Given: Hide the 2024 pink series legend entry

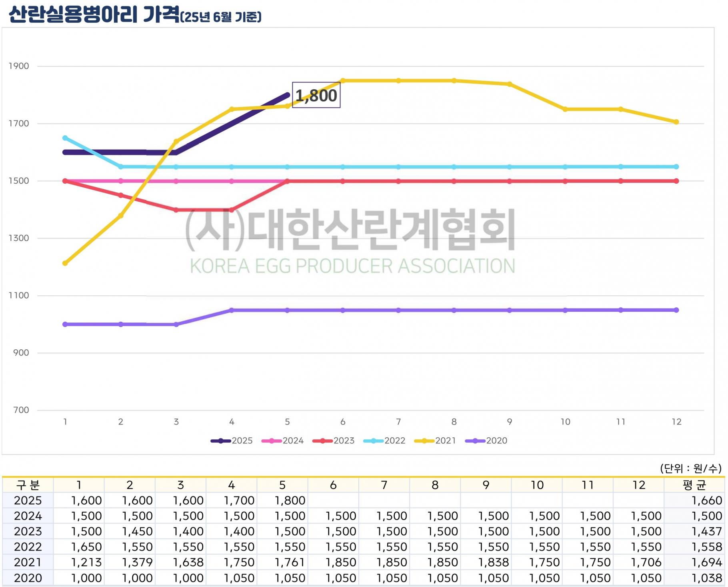Looking at the screenshot, I should click(282, 441).
